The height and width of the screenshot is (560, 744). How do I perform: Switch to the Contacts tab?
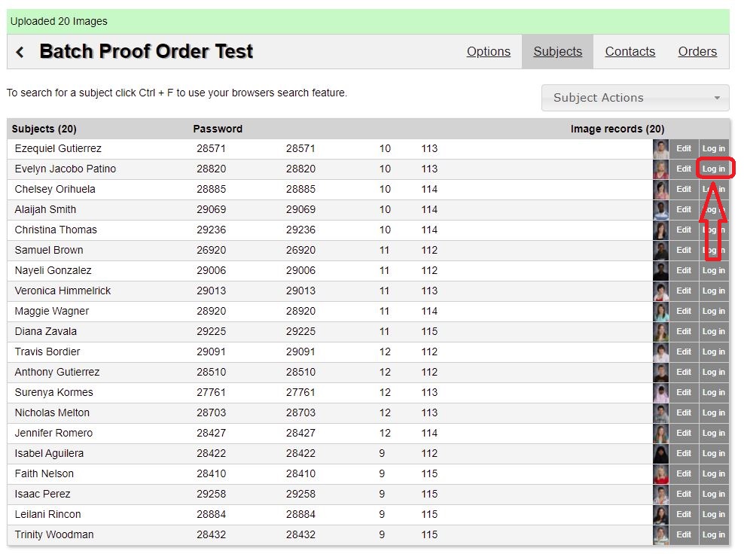[630, 52]
